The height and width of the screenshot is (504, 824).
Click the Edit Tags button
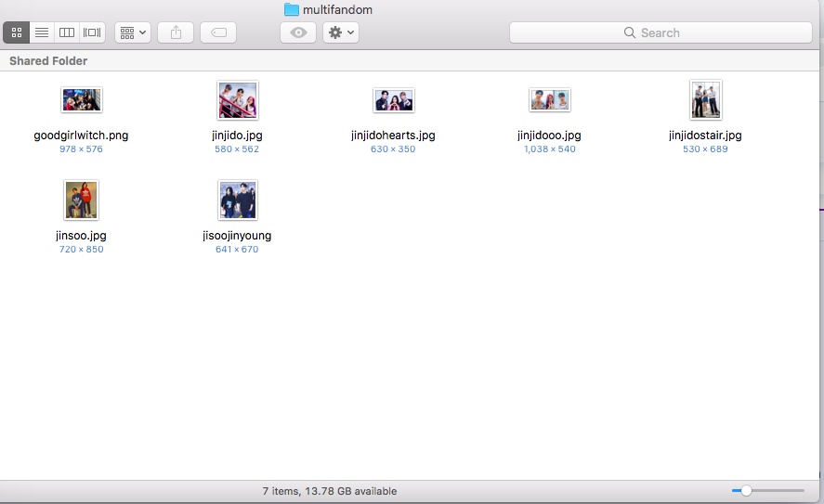218,32
